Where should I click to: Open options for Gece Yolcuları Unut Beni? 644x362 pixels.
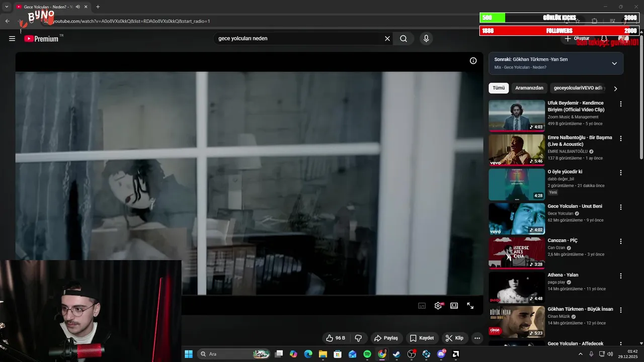click(x=620, y=207)
